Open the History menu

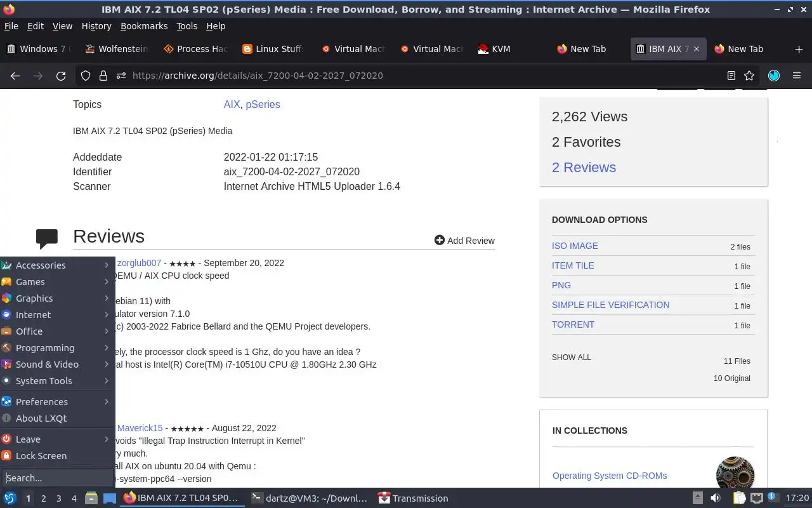96,26
